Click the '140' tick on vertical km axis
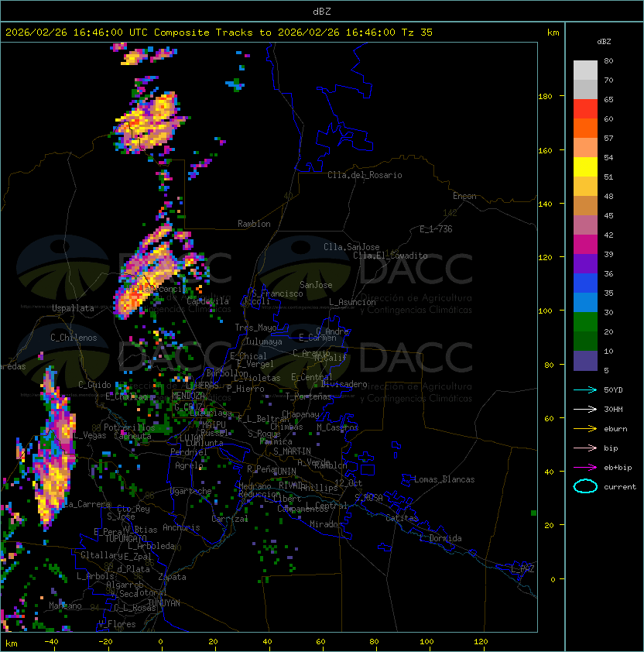This screenshot has width=644, height=652. (545, 204)
